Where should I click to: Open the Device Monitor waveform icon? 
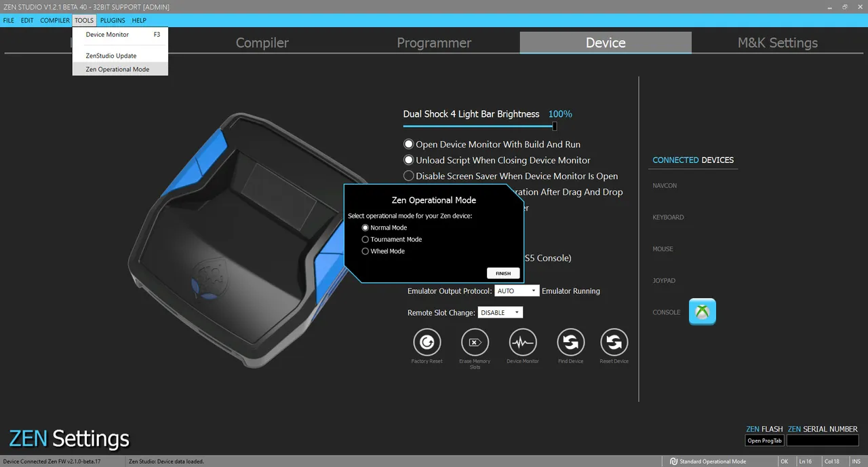(522, 343)
